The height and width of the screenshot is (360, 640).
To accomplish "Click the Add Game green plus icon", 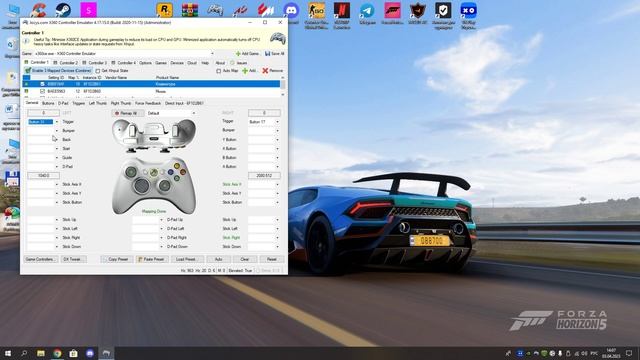I will [x=238, y=53].
